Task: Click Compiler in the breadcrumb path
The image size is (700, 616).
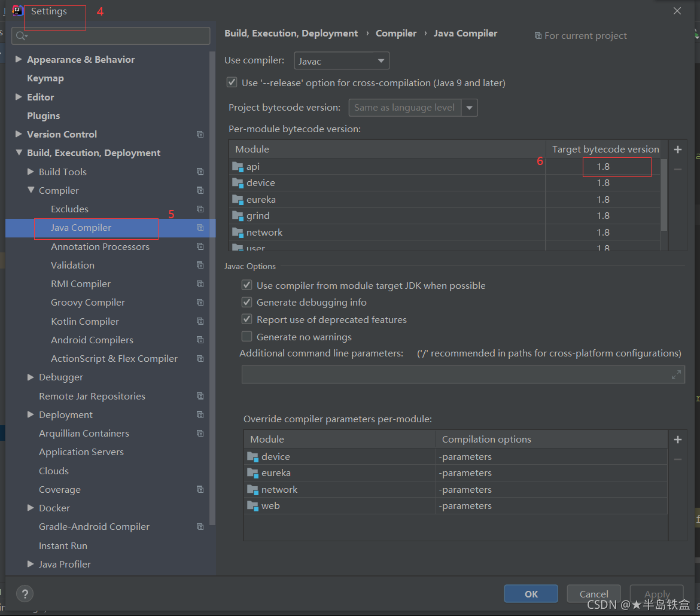Action: tap(396, 33)
